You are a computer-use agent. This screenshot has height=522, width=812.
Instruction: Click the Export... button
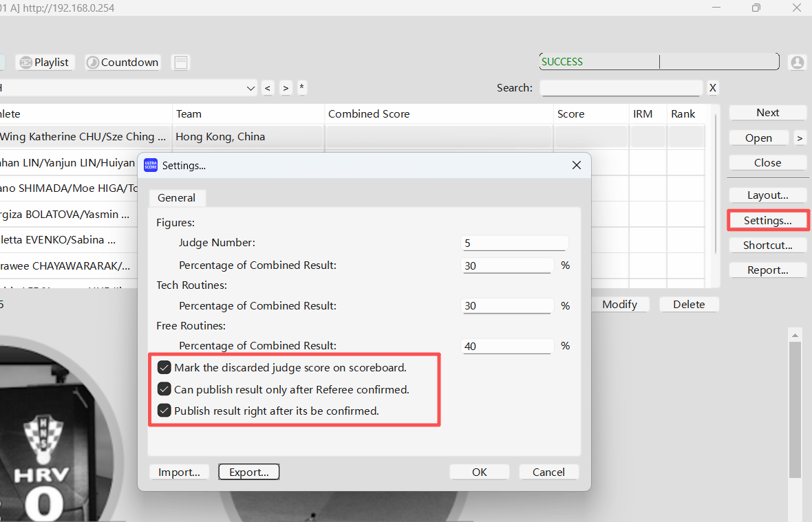tap(249, 472)
